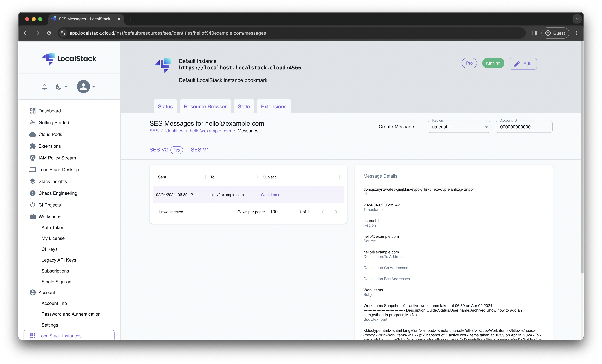602x364 pixels.
Task: Click the running status badge
Action: [x=493, y=63]
